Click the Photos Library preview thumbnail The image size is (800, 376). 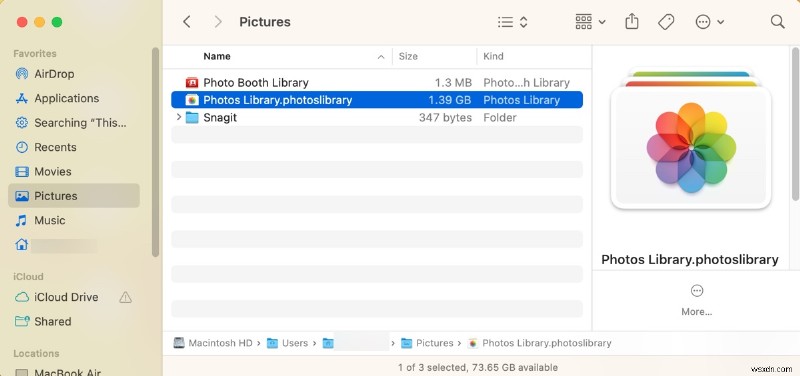(691, 138)
